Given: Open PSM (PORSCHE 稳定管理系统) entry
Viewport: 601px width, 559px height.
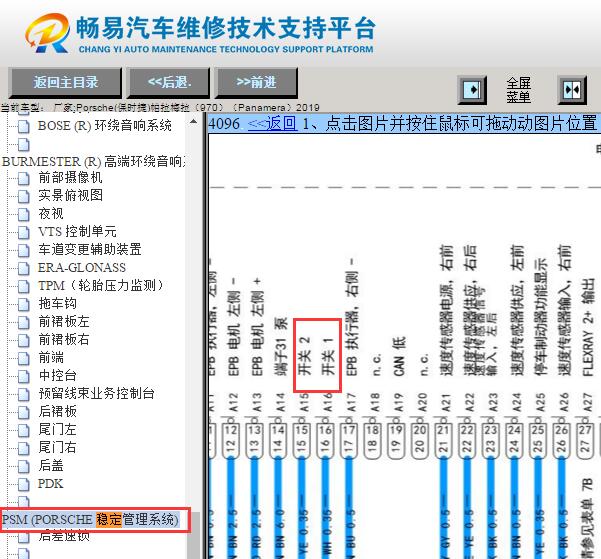Looking at the screenshot, I should 90,520.
